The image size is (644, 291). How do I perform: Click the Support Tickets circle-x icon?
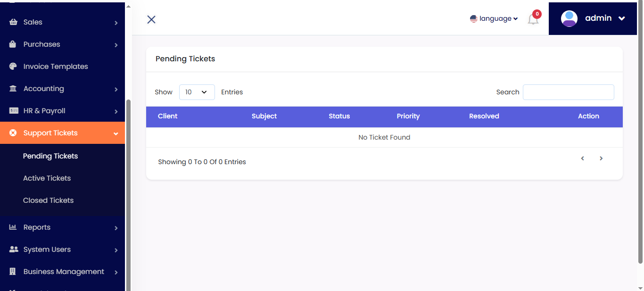[x=13, y=133]
